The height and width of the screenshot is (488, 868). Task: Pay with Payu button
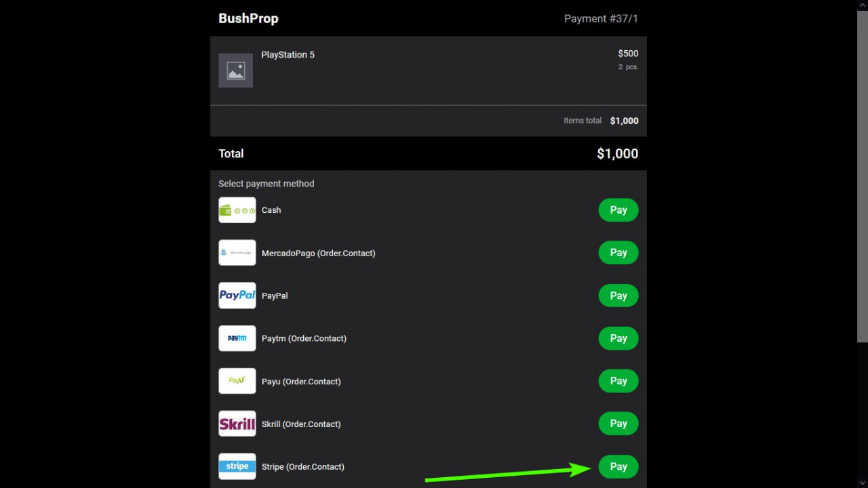click(x=618, y=381)
